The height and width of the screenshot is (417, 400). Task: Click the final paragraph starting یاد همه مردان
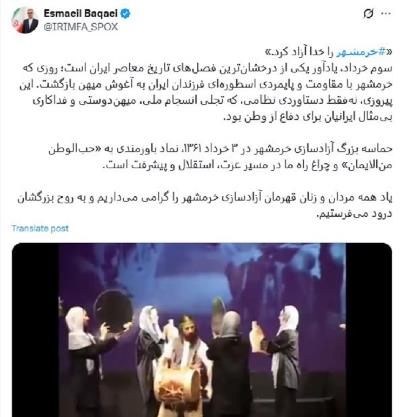(x=205, y=206)
